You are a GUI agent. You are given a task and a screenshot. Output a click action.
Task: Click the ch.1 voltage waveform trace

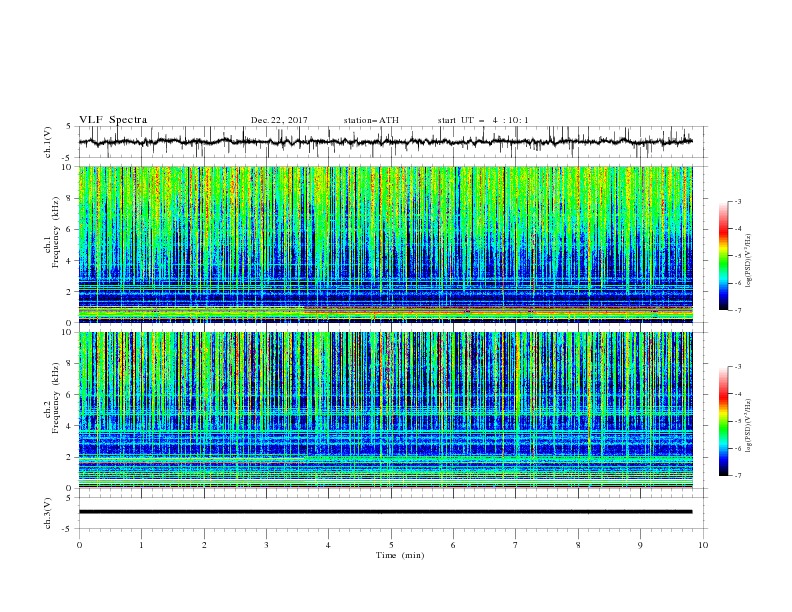[x=385, y=142]
